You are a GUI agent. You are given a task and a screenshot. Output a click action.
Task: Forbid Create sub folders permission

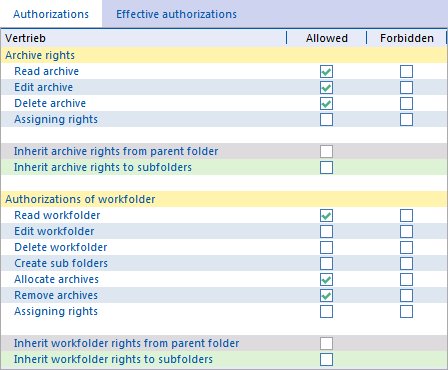[x=406, y=263]
